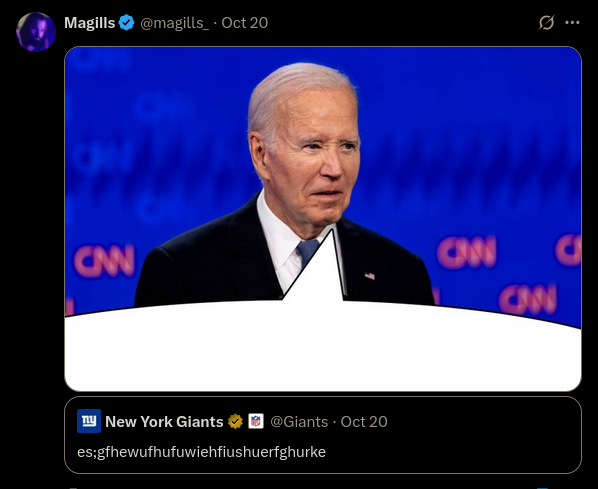The image size is (598, 489).
Task: Click the gold verified badge next to Giants
Action: point(235,421)
